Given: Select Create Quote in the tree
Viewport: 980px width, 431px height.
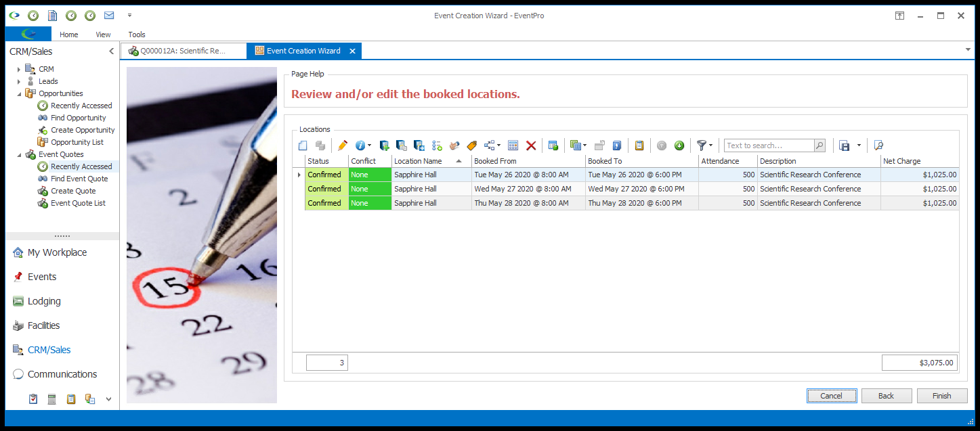Looking at the screenshot, I should pyautogui.click(x=73, y=191).
